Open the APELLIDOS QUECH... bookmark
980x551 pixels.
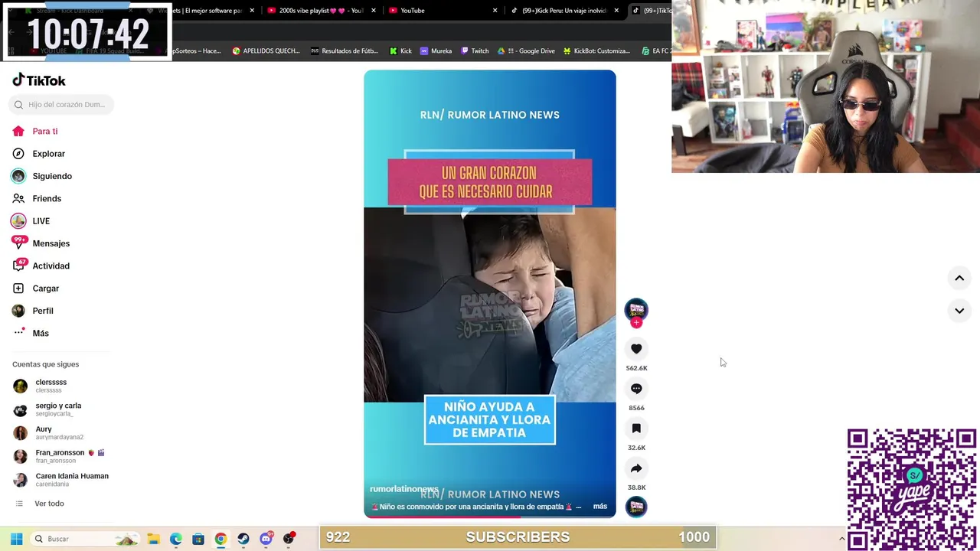click(266, 51)
